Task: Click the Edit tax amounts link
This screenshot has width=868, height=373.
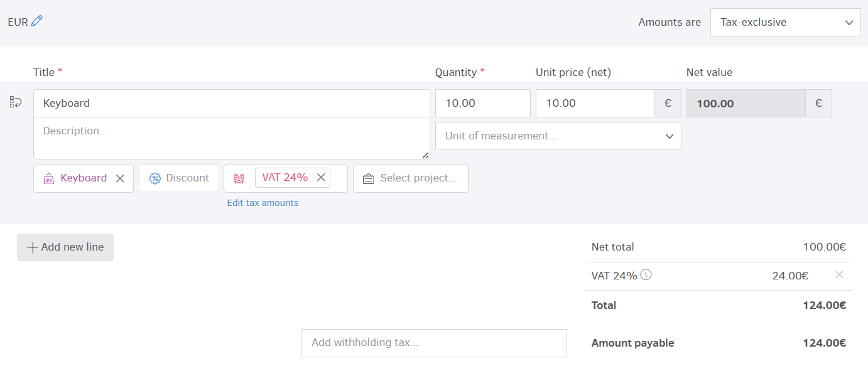Action: 263,202
